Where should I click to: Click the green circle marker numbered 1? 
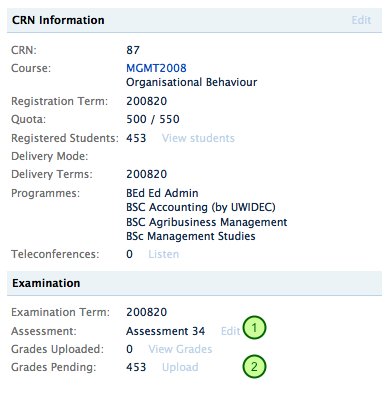[x=254, y=328]
